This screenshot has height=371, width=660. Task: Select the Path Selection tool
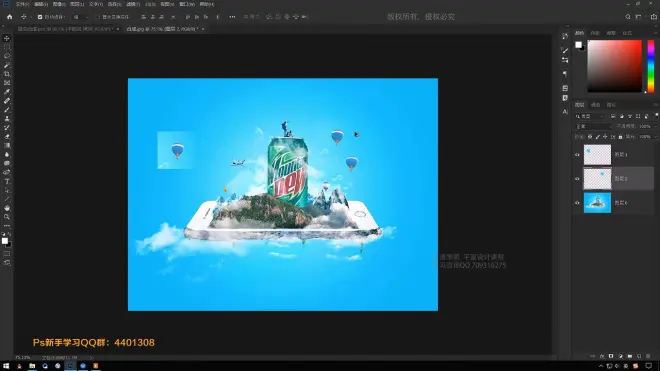coord(7,190)
